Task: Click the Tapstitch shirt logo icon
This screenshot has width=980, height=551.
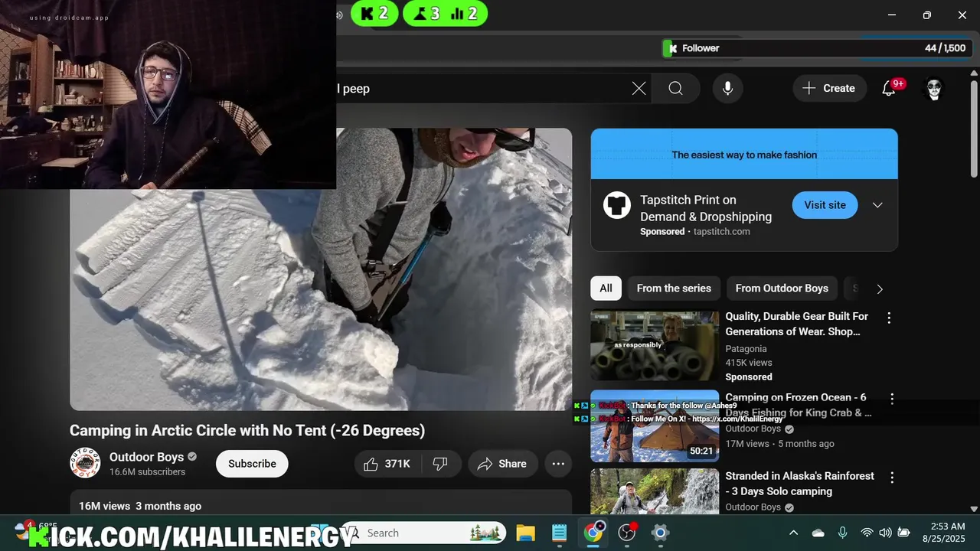Action: (617, 205)
